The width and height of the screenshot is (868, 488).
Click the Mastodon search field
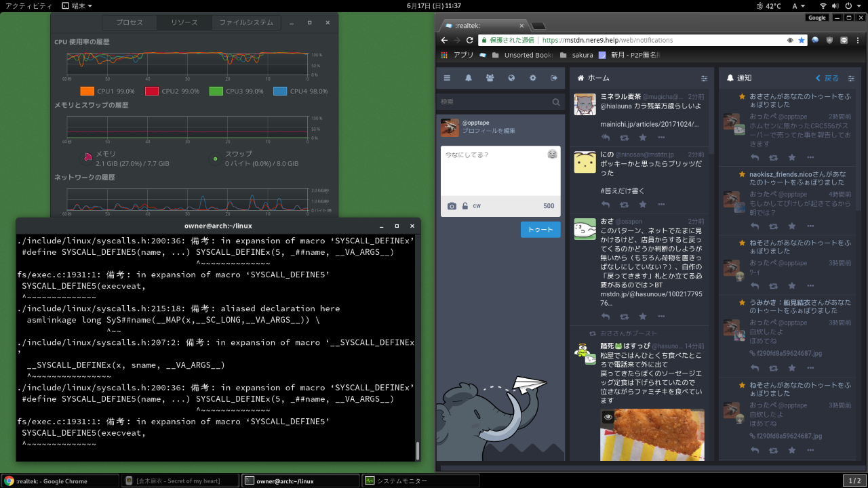tap(495, 102)
